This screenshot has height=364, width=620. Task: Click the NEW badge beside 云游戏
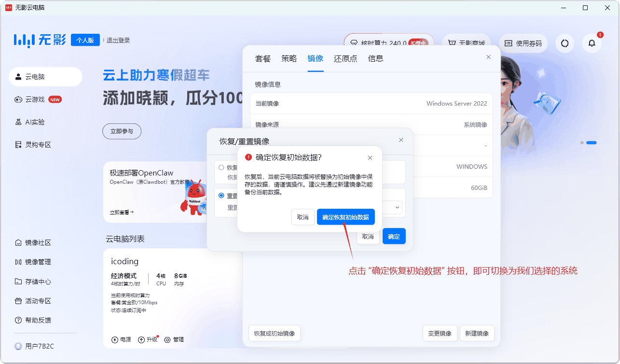click(55, 100)
